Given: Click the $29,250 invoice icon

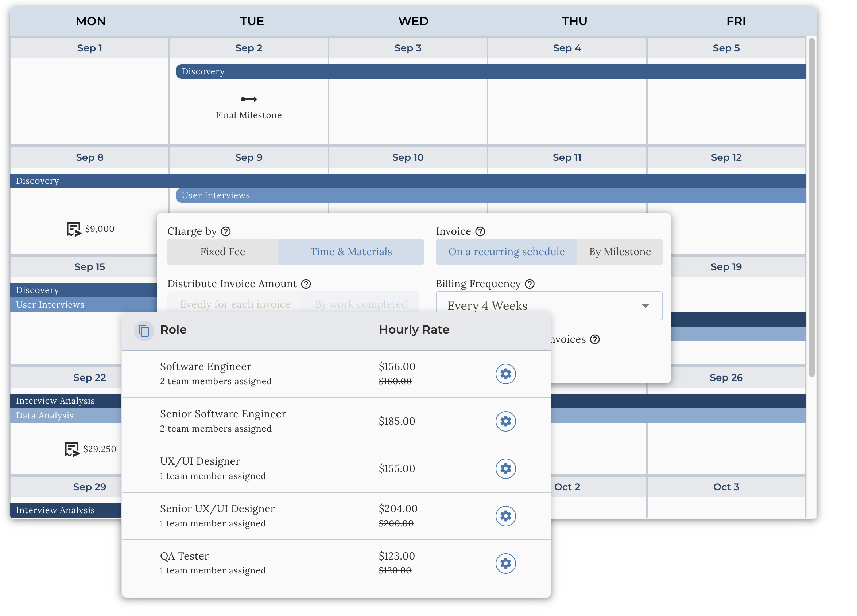Looking at the screenshot, I should coord(72,449).
